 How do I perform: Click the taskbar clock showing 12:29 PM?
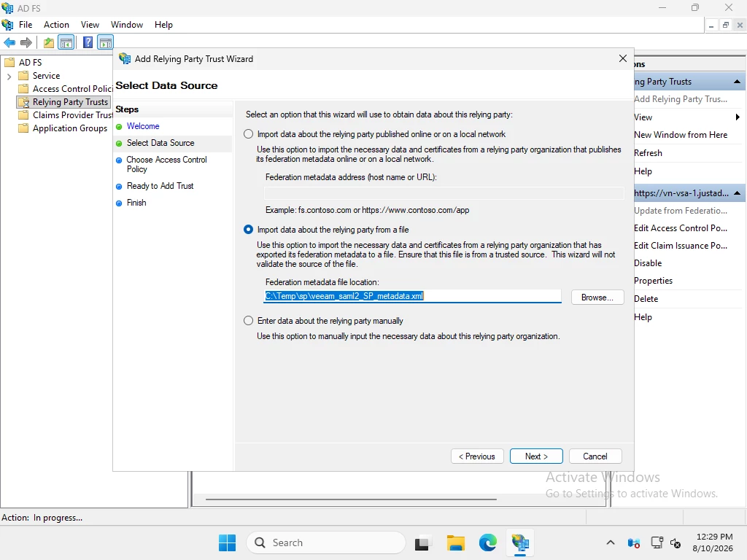(713, 542)
